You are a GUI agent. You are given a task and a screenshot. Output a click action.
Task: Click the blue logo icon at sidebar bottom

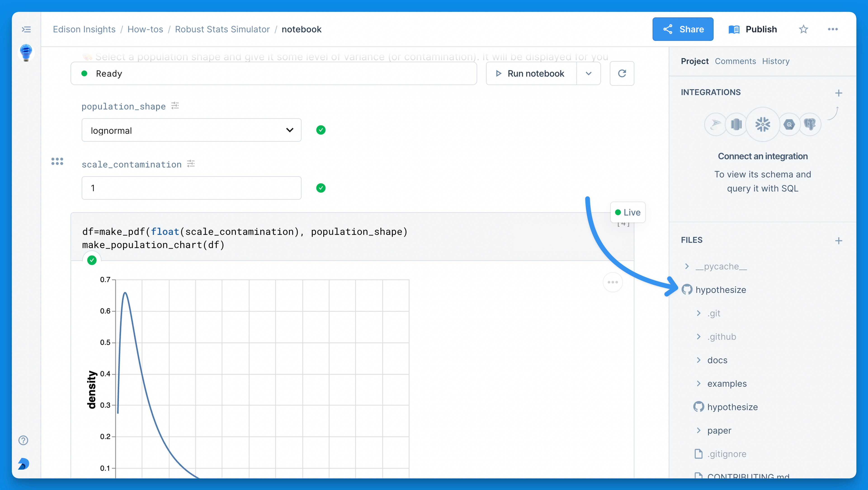pyautogui.click(x=23, y=464)
